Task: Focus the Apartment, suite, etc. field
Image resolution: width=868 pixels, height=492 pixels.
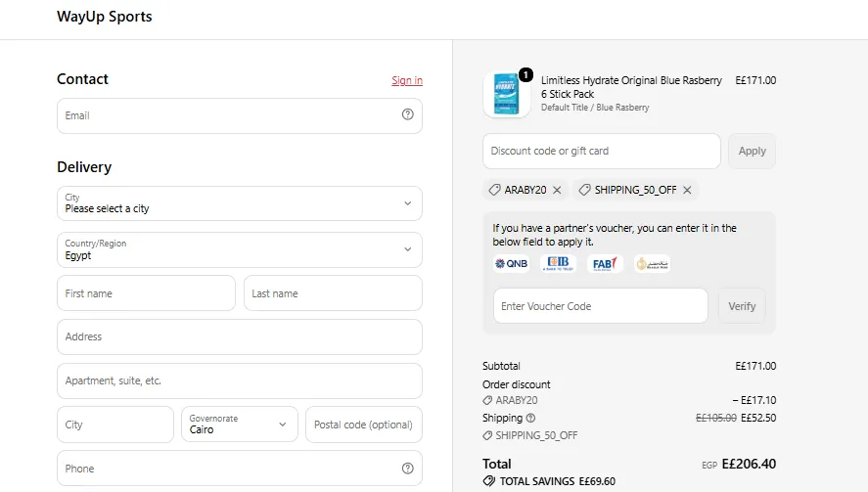Action: [x=240, y=380]
